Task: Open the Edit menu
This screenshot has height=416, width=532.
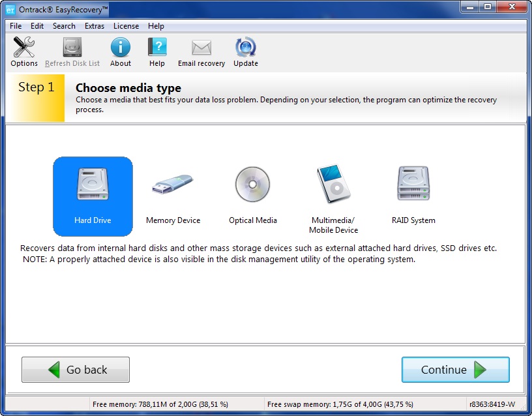Action: coord(37,26)
